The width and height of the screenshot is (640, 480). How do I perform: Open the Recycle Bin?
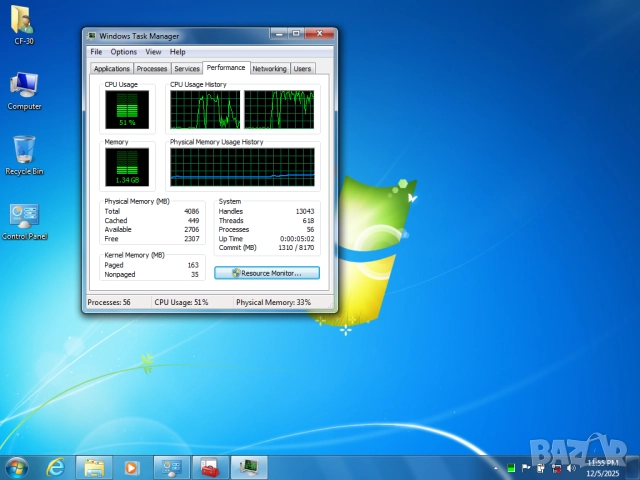24,151
